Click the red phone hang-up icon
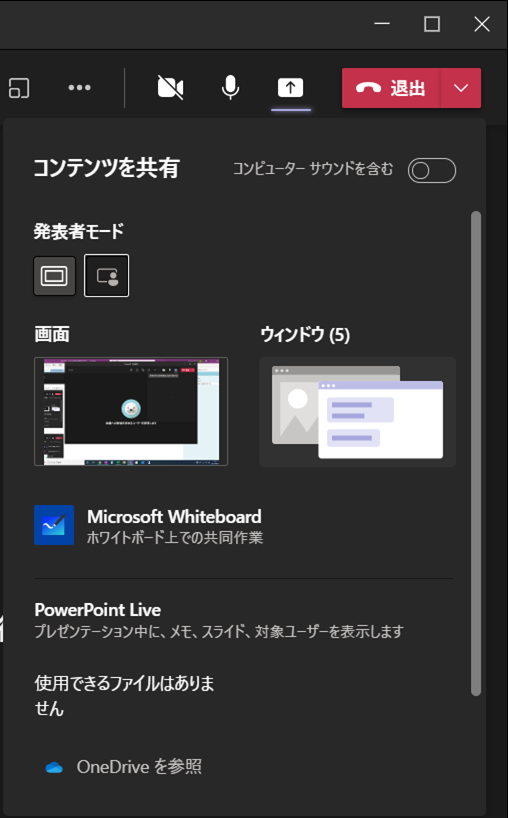Image resolution: width=508 pixels, height=818 pixels. point(368,88)
